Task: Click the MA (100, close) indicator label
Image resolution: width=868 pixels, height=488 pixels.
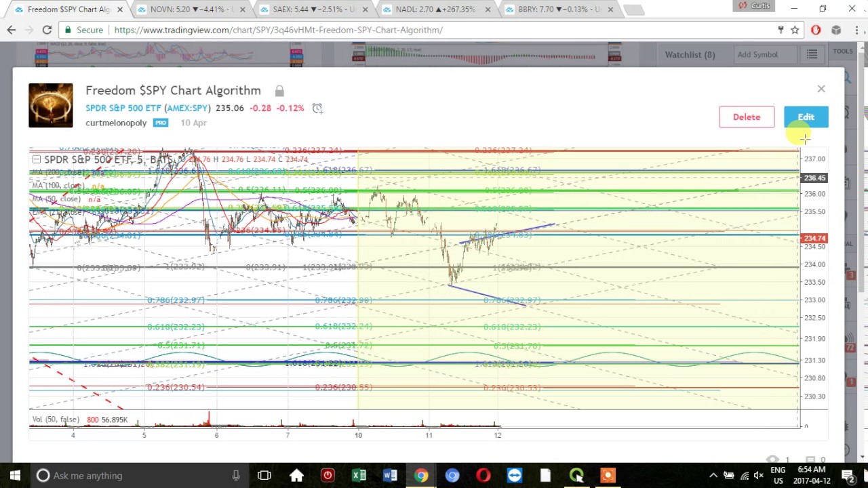Action: (x=58, y=186)
